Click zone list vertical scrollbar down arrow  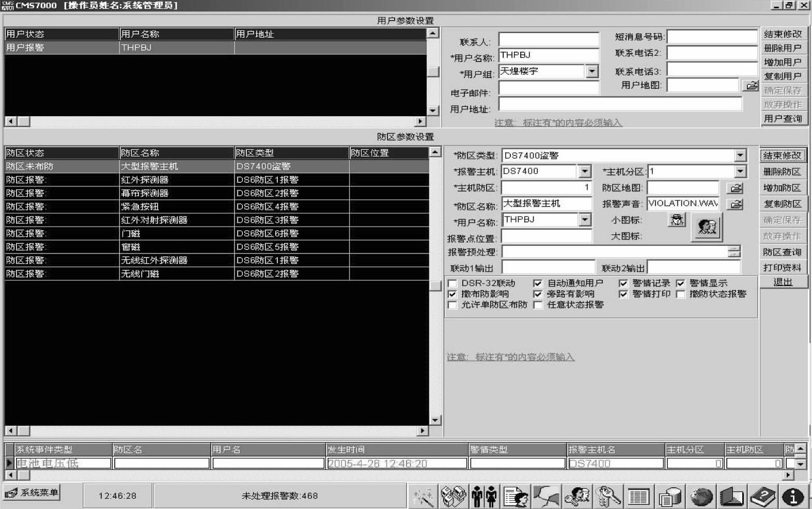pyautogui.click(x=435, y=420)
